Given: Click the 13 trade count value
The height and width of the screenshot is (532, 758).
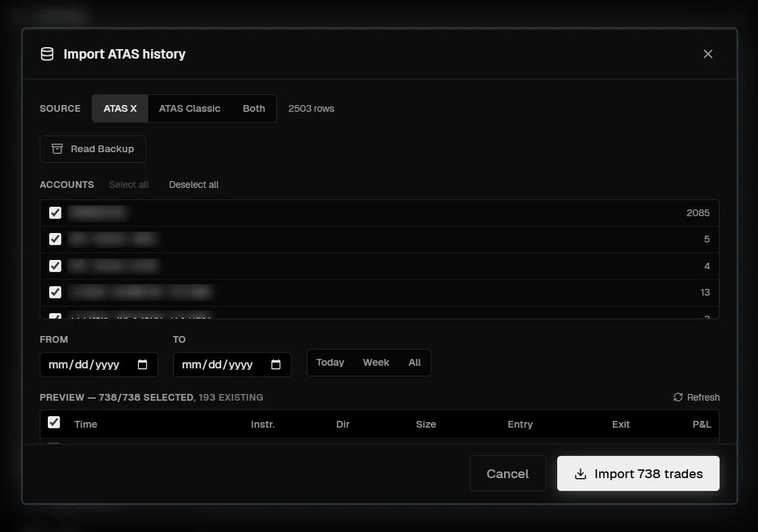Looking at the screenshot, I should point(705,292).
